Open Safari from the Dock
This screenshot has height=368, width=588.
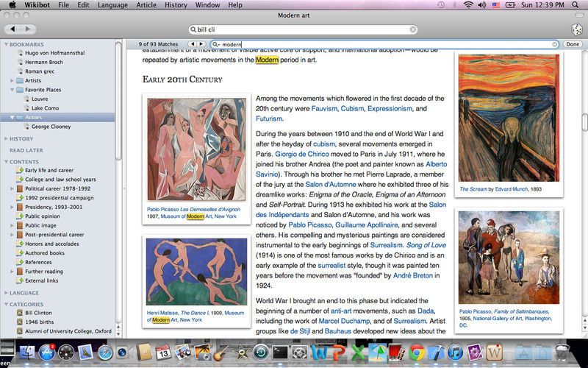[x=105, y=353]
